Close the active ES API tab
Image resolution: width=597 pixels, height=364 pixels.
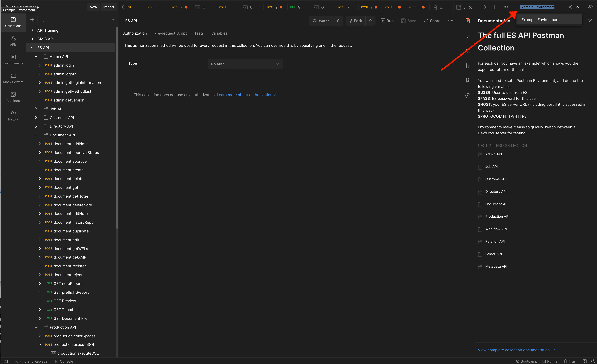pos(470,7)
